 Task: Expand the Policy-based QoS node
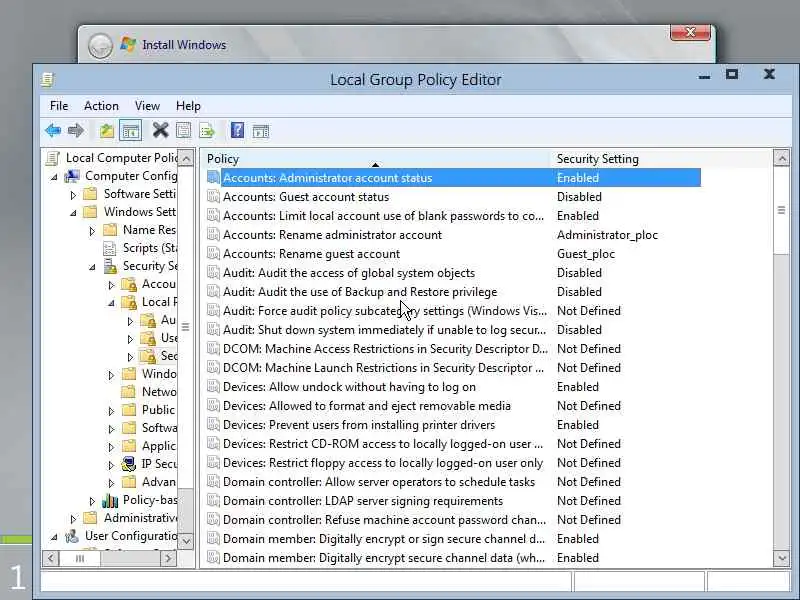(92, 501)
